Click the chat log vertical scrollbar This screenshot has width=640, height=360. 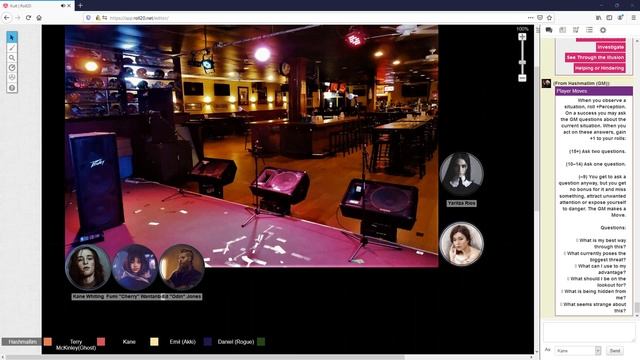[637, 307]
